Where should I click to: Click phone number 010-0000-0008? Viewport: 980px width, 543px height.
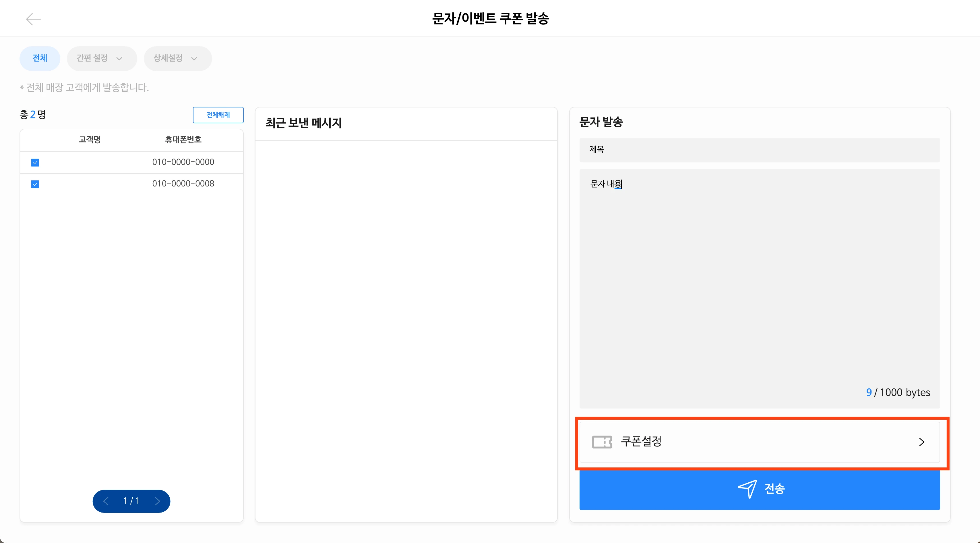pos(183,184)
